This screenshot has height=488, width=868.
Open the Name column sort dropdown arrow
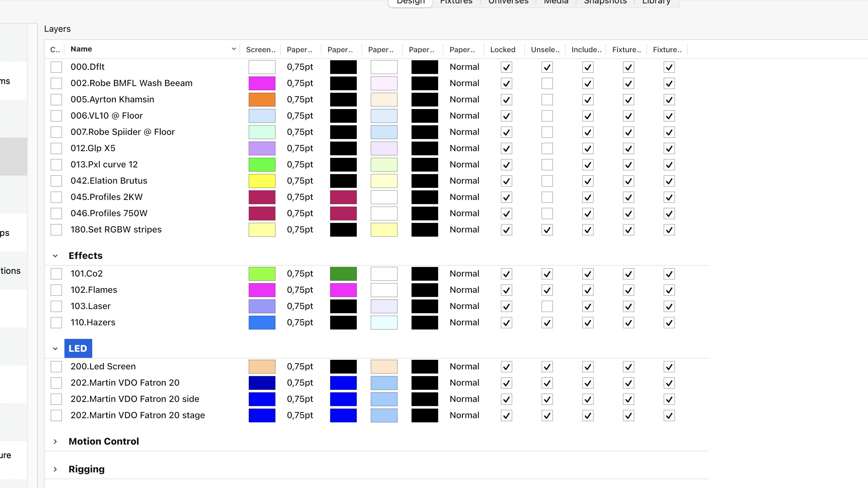234,49
